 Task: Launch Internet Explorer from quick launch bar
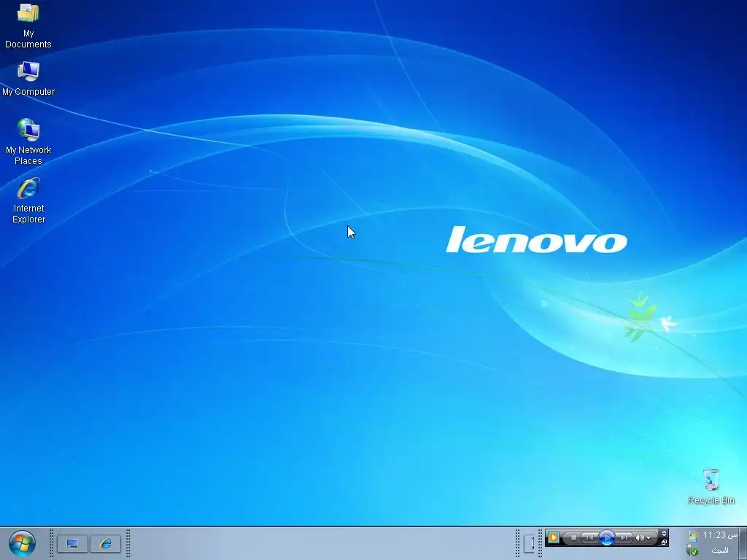pos(105,543)
